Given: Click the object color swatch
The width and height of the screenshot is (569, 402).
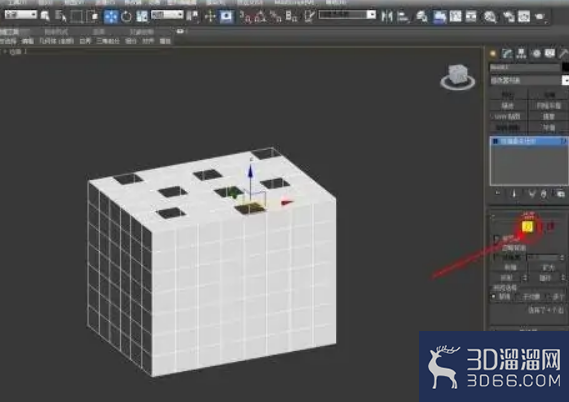Looking at the screenshot, I should 565,67.
